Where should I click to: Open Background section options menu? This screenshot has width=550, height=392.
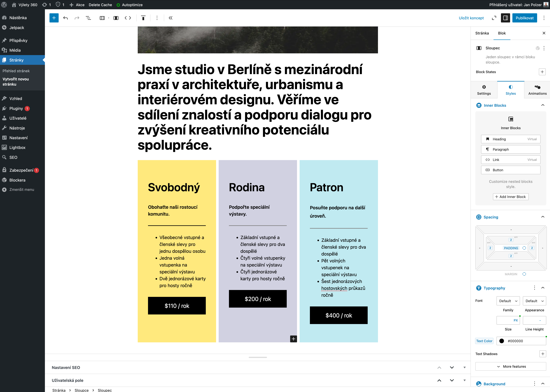pos(535,384)
